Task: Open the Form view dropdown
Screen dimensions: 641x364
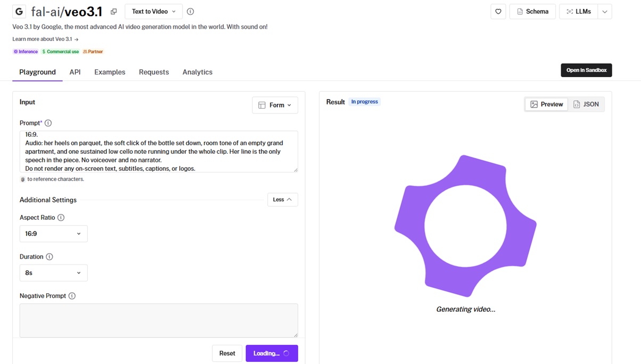Action: click(275, 105)
